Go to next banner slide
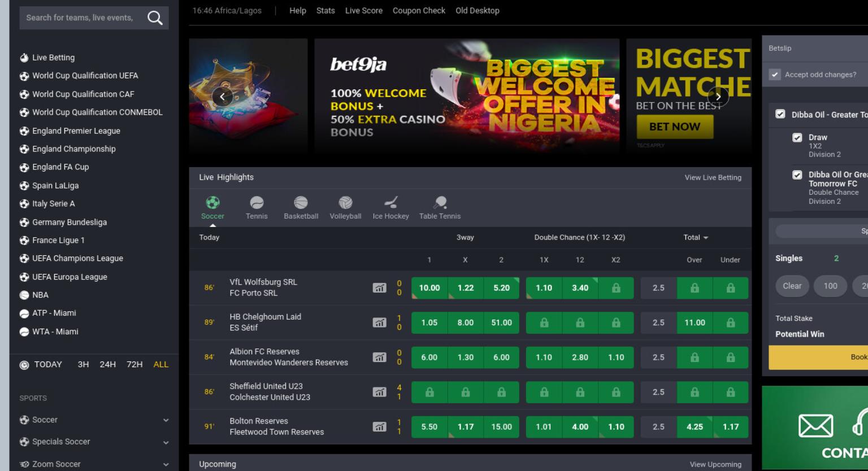Viewport: 868px width, 471px height. 718,97
